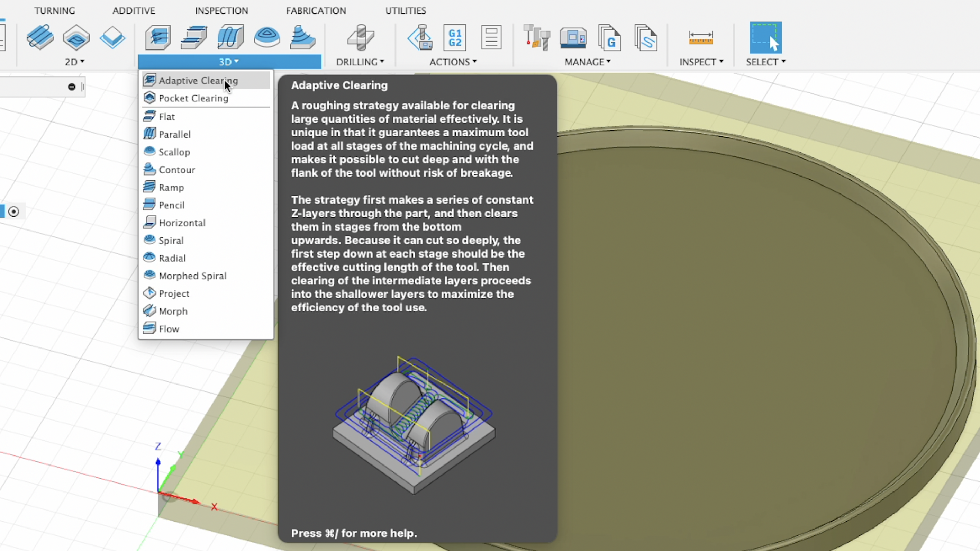Expand the 2D dropdown menu

74,62
